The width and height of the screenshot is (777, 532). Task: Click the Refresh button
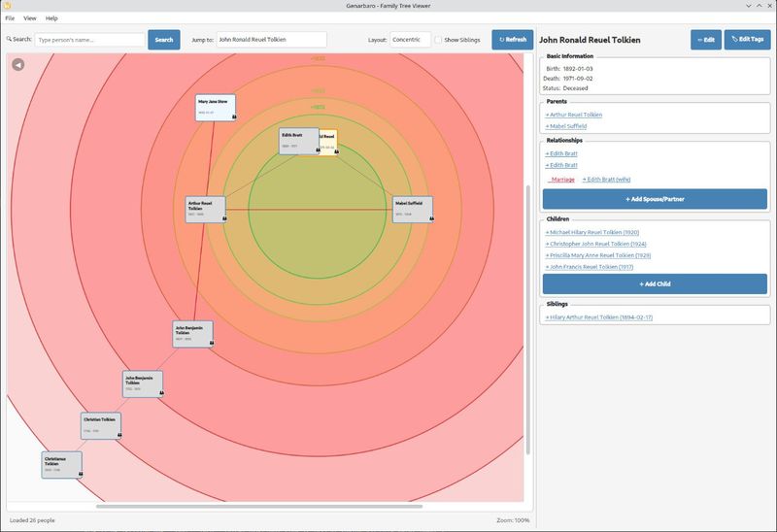[x=512, y=40]
